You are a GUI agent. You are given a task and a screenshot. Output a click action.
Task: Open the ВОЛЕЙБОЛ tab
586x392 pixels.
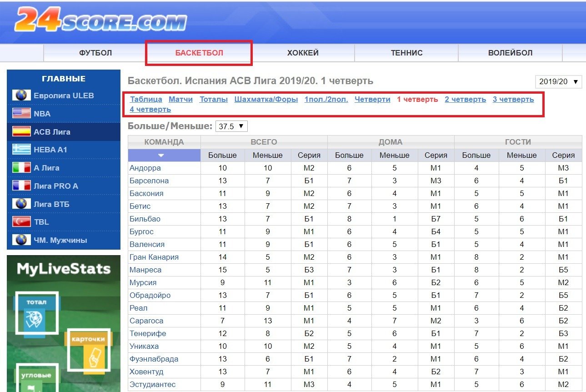(x=510, y=53)
